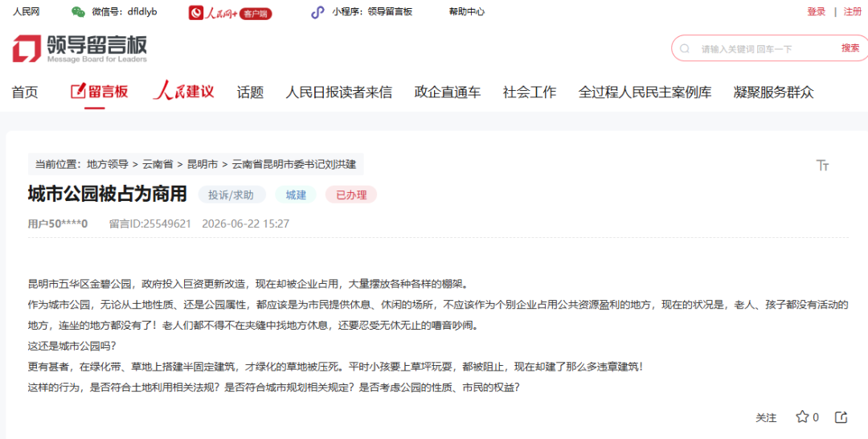Click the WeChat green icon in the top bar
The width and height of the screenshot is (868, 439).
click(x=78, y=11)
